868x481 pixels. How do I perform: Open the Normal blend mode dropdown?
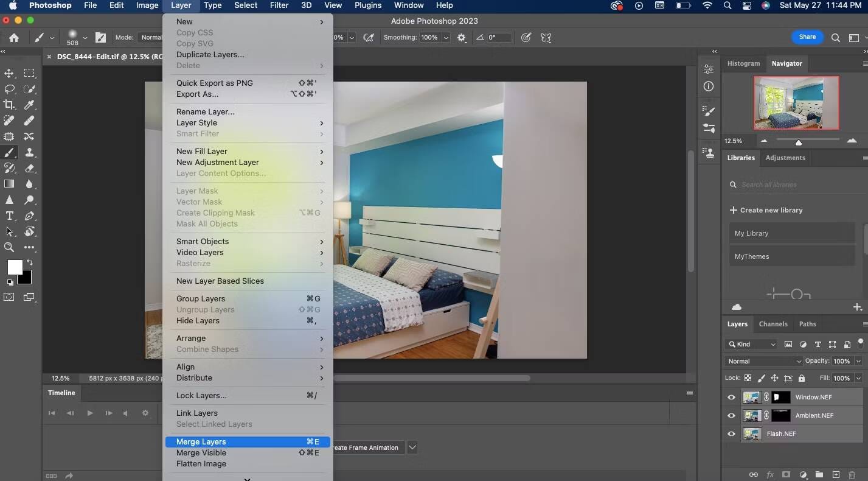point(763,361)
